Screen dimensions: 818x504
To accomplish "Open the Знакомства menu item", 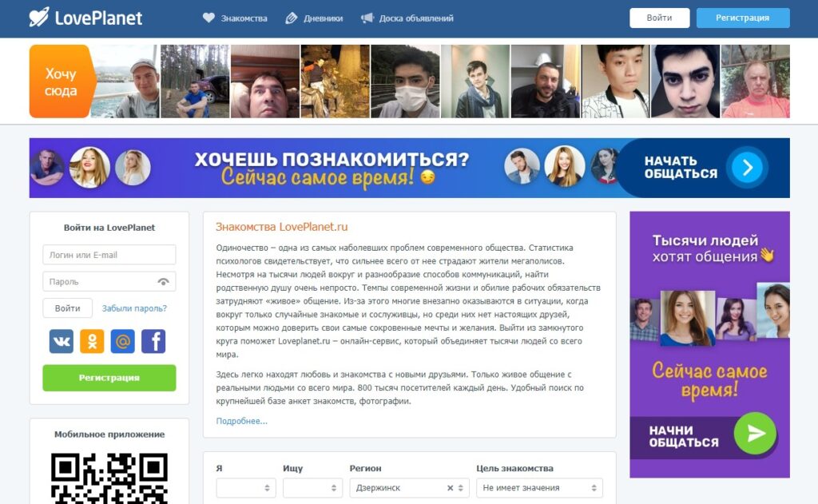I will [x=244, y=18].
